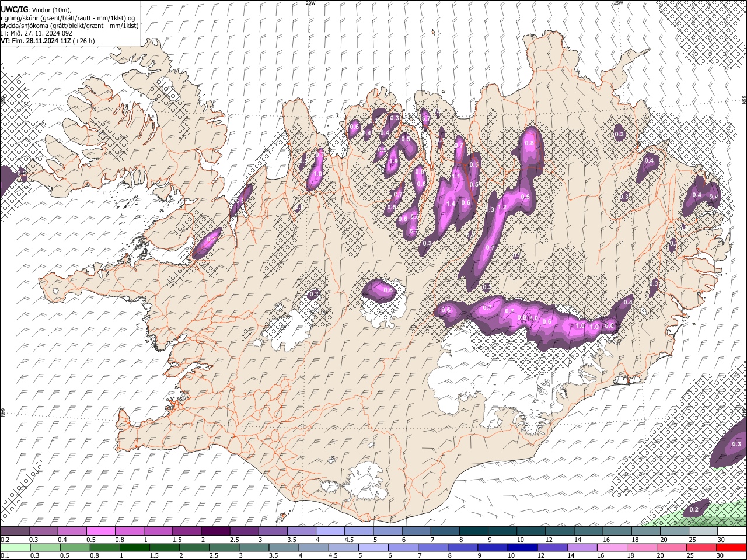Pick the darkest purple swatch labeled 2 in snow legend
Screen dimensions: 747x560
(215, 531)
